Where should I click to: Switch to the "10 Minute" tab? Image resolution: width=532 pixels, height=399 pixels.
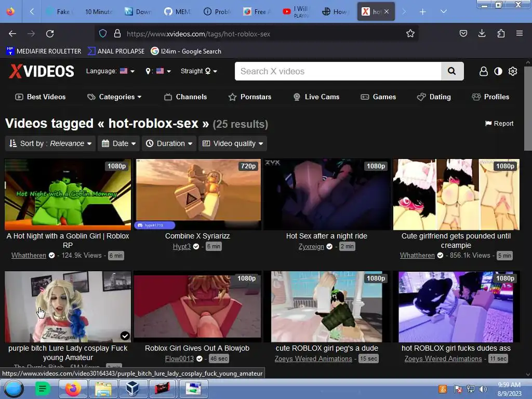coord(98,12)
